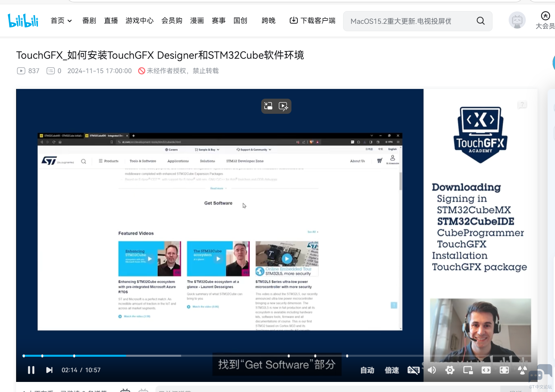Pause the video
Image resolution: width=555 pixels, height=392 pixels.
(31, 370)
